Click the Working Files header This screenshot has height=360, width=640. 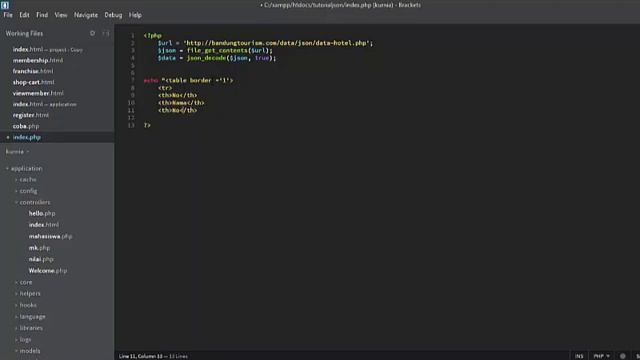coord(24,33)
